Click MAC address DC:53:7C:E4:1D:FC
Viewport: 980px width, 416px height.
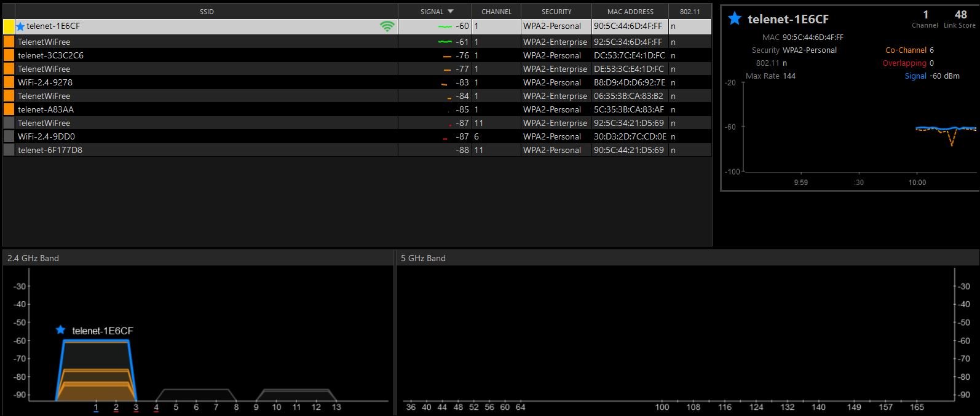click(x=629, y=55)
